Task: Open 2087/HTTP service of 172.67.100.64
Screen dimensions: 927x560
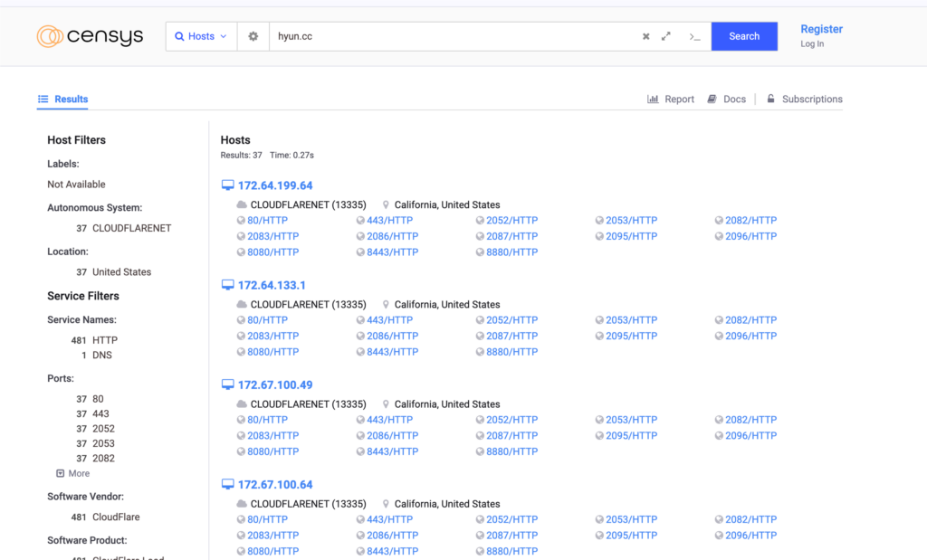Action: (512, 536)
